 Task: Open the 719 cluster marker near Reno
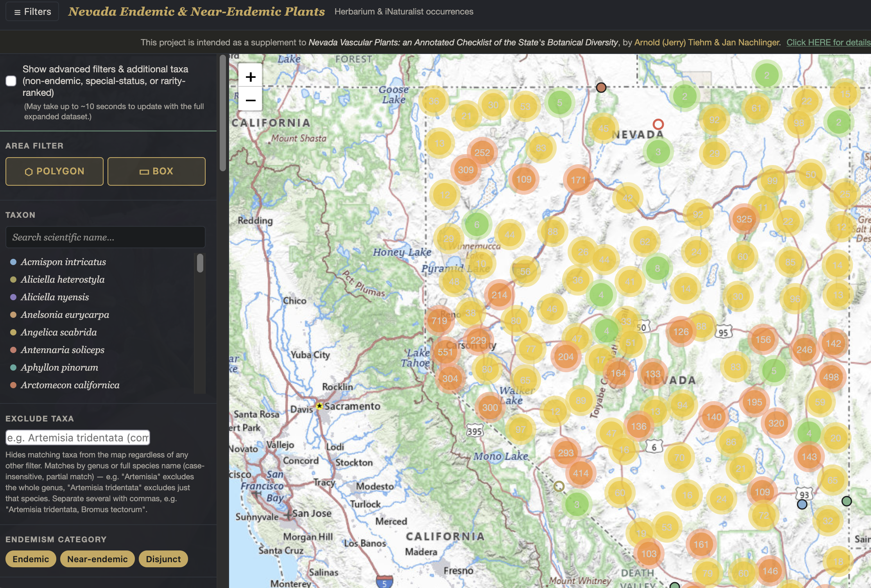coord(439,321)
